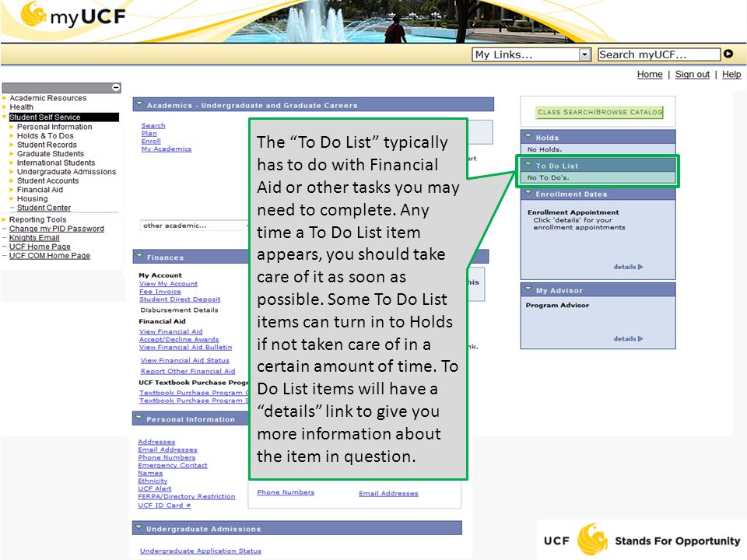Viewport: 747px width, 560px height.
Task: Collapse the Personal Information section triangle
Action: click(139, 418)
